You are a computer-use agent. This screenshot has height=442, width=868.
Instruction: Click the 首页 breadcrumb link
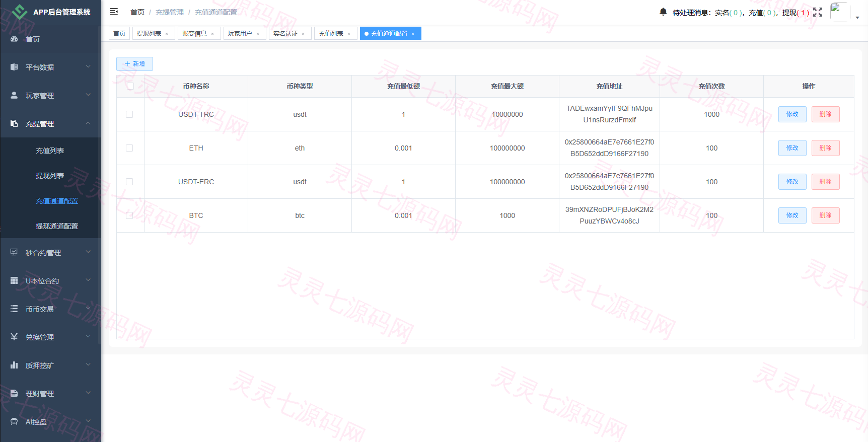(137, 12)
